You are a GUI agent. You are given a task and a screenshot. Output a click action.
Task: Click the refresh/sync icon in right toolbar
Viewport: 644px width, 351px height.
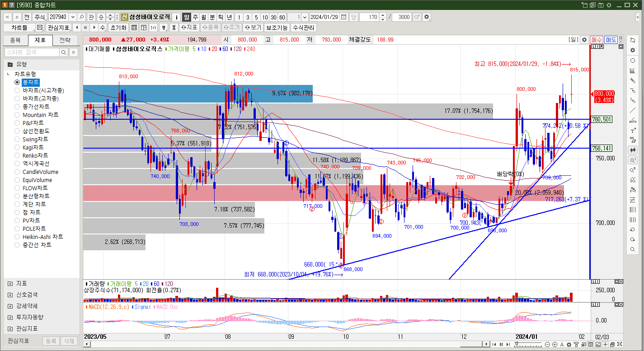(x=632, y=40)
